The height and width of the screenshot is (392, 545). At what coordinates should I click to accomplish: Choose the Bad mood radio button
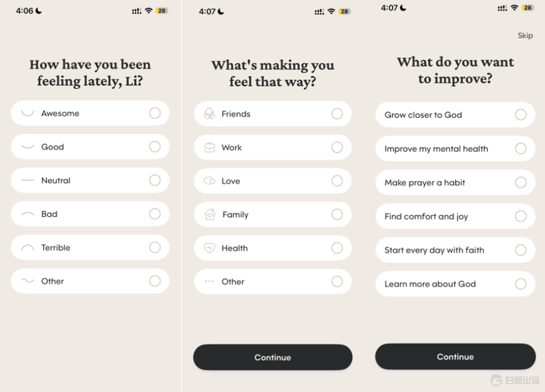pos(155,214)
